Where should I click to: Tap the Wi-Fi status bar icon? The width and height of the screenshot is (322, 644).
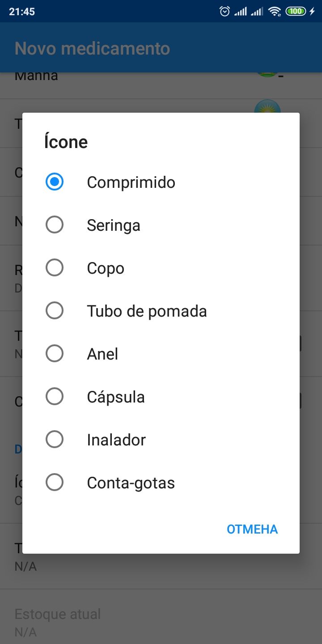tap(275, 11)
